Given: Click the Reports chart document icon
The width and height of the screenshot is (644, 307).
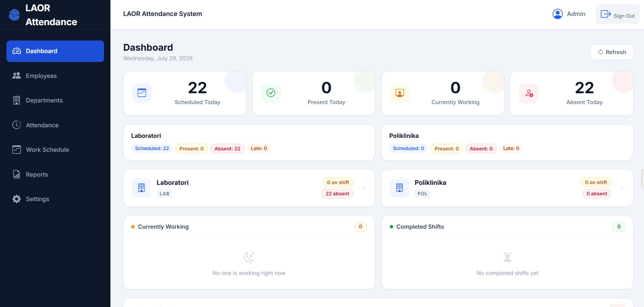Looking at the screenshot, I should click(17, 174).
